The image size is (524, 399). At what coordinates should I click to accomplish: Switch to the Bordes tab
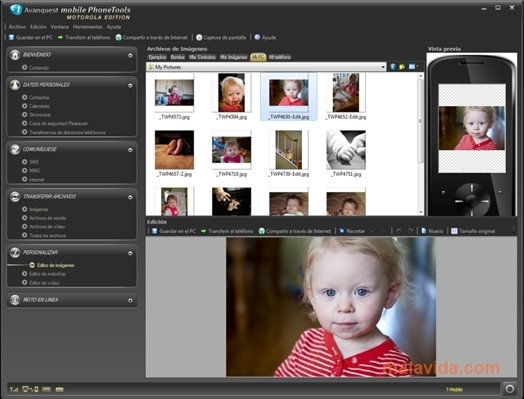pyautogui.click(x=177, y=57)
